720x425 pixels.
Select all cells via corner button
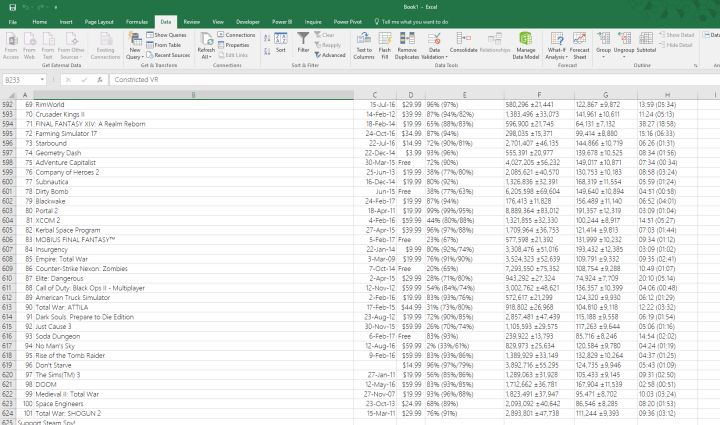(11, 95)
